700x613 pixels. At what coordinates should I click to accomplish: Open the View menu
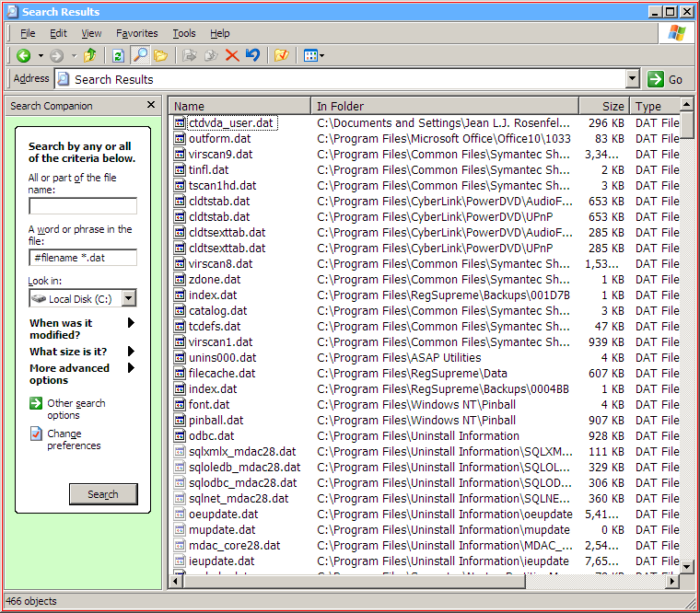(91, 33)
